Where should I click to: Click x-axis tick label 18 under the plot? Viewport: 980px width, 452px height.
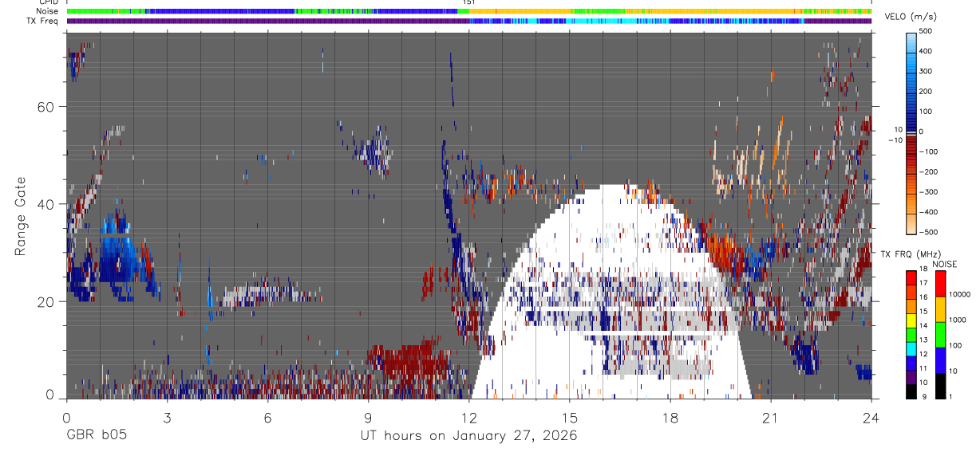(670, 417)
